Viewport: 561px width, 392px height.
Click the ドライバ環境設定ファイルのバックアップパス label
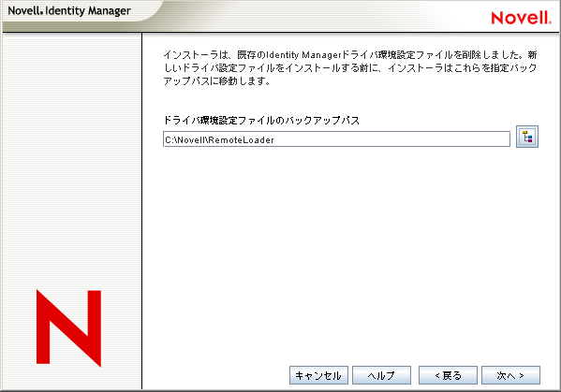pyautogui.click(x=261, y=121)
